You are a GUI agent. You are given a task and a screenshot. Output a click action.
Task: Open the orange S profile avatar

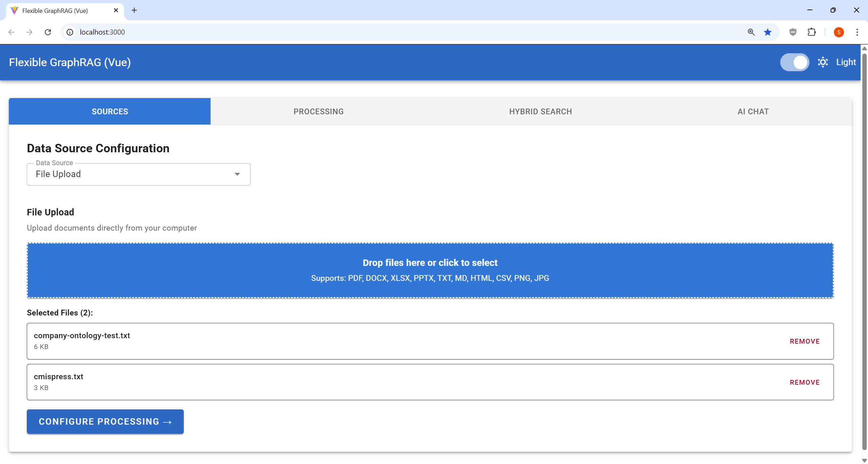coord(839,32)
